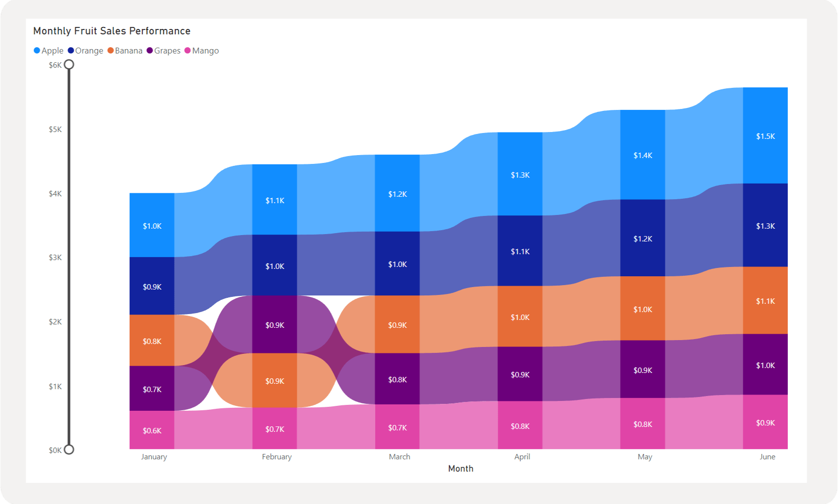Toggle the Grapes series visibility
838x504 pixels.
(167, 50)
